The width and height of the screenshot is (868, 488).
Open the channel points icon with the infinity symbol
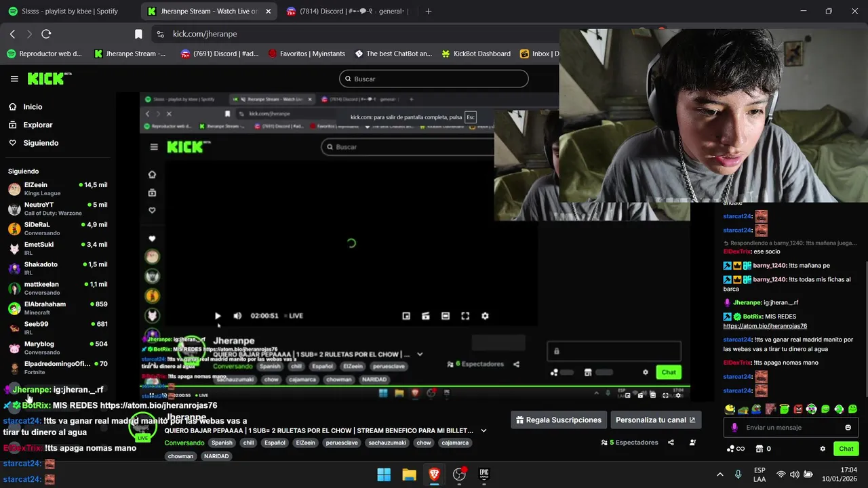(735, 449)
